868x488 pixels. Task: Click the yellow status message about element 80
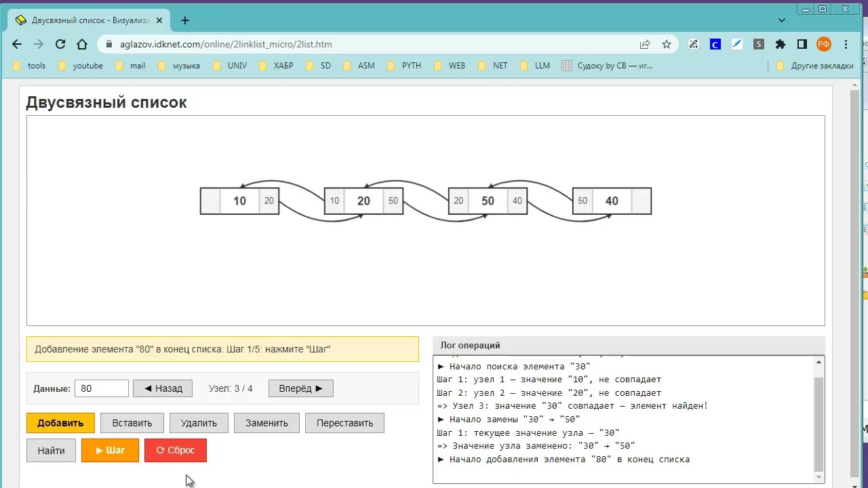(222, 349)
